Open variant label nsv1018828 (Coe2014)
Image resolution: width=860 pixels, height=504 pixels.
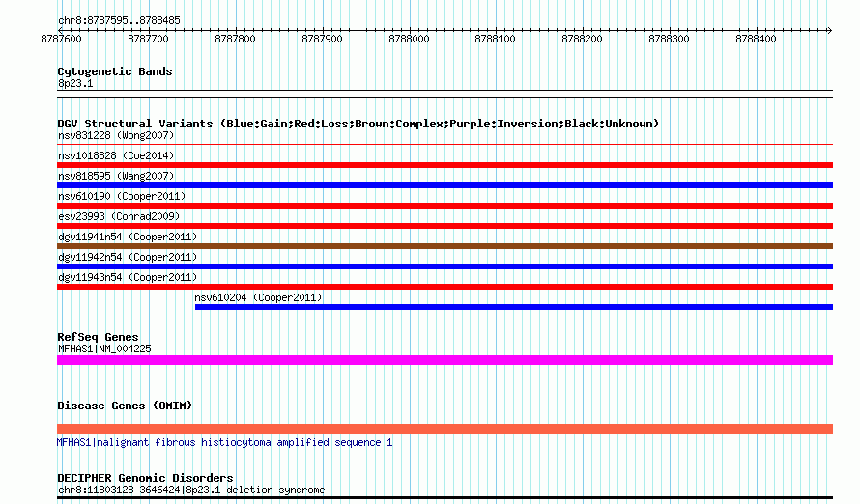[x=116, y=155]
